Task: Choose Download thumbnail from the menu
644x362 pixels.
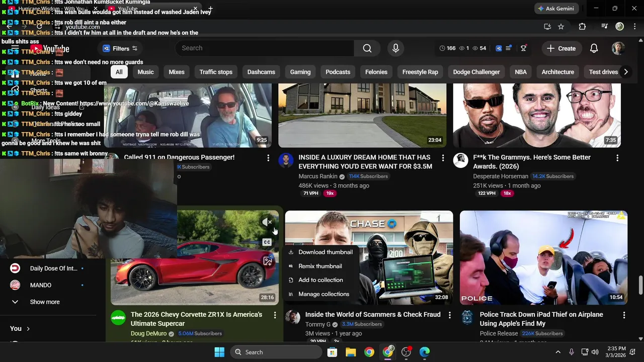Action: coord(320,252)
